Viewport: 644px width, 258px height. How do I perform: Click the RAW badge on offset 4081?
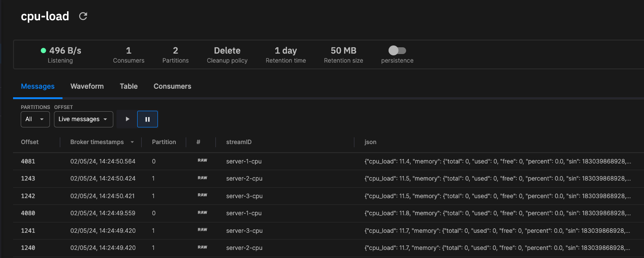202,161
